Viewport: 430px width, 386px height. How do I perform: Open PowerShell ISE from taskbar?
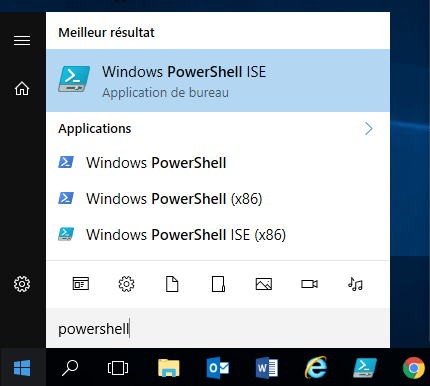[x=365, y=368]
